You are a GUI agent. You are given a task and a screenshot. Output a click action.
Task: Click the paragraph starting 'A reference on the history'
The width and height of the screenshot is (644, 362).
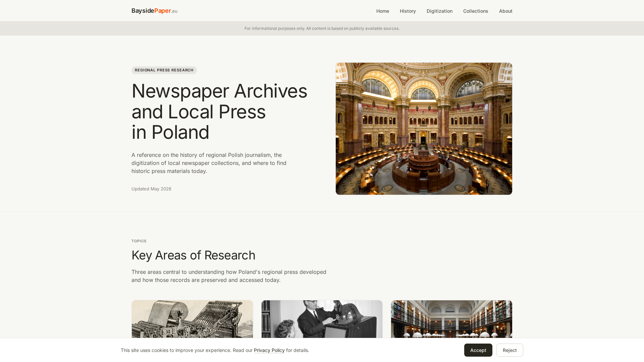point(209,163)
